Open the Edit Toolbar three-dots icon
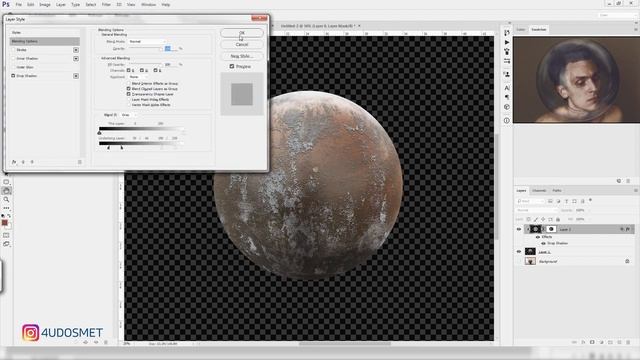Viewport: 640px width, 360px height. coord(6,208)
